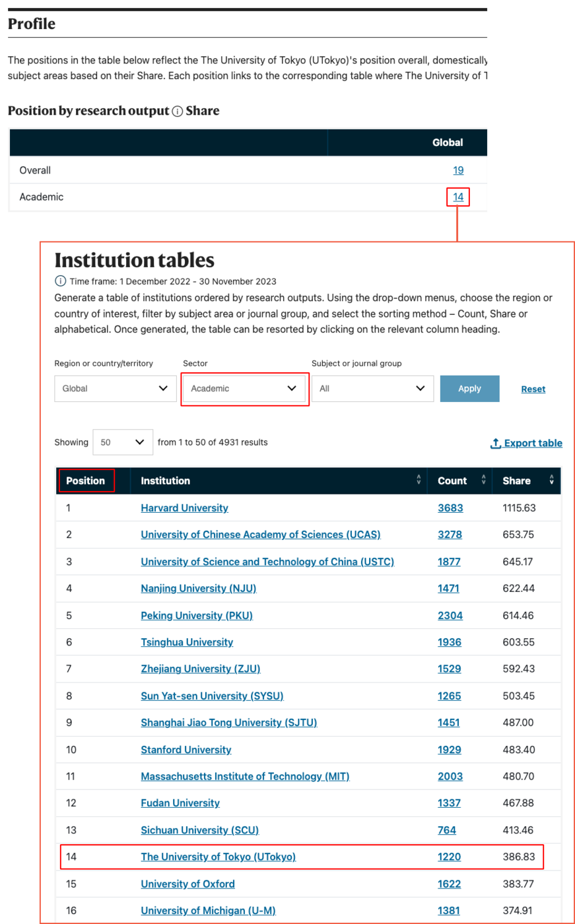The height and width of the screenshot is (924, 575).
Task: Open the Harvard University link
Action: [184, 508]
